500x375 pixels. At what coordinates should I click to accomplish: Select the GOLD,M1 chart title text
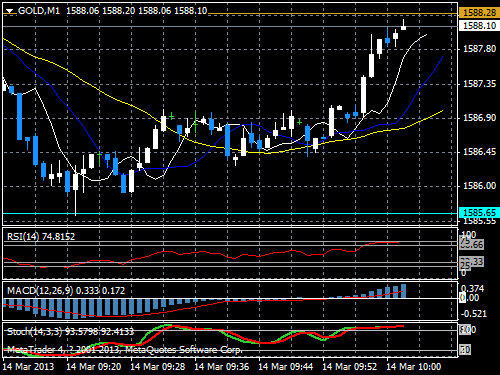pyautogui.click(x=39, y=11)
